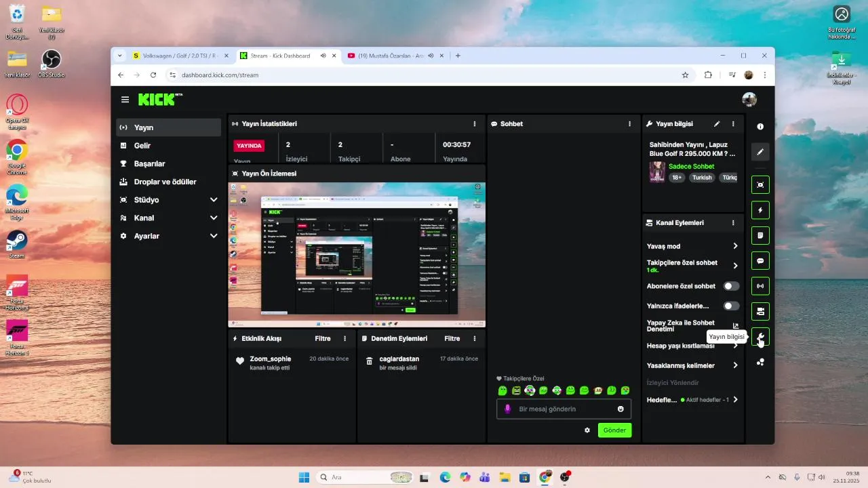
Task: Open OBS Studio desktop shortcut
Action: click(51, 64)
